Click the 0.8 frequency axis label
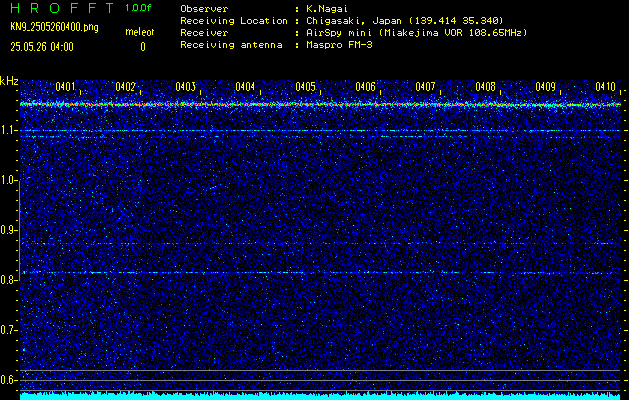Image resolution: width=629 pixels, height=400 pixels. click(8, 280)
